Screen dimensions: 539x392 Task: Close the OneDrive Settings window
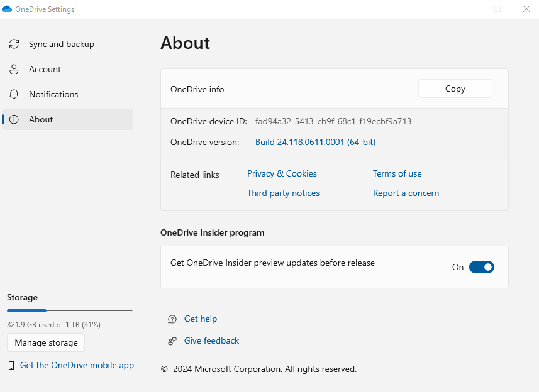(526, 9)
